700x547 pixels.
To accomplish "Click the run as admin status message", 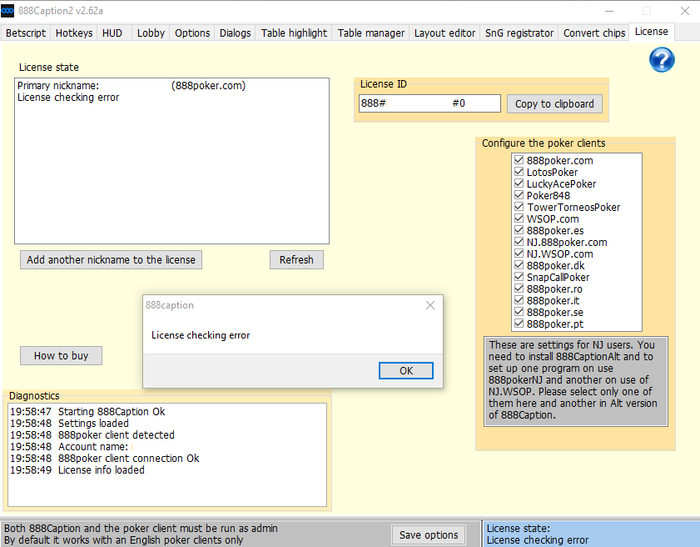I will coord(141,528).
